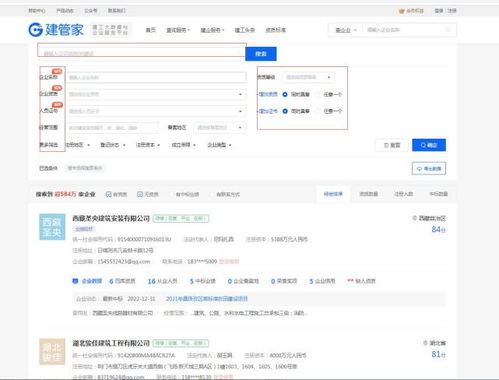Expand the 登记状态 filter
Screen dimensions: 499x380
(113, 145)
